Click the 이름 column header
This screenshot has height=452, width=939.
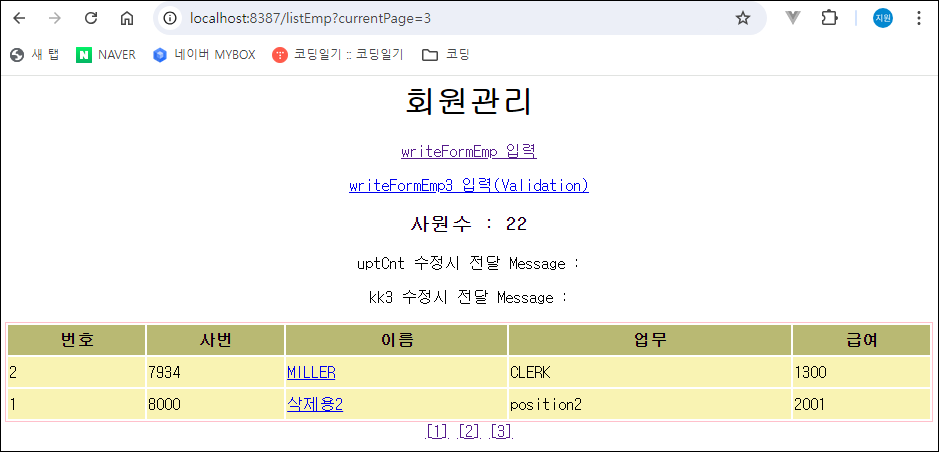[x=396, y=340]
